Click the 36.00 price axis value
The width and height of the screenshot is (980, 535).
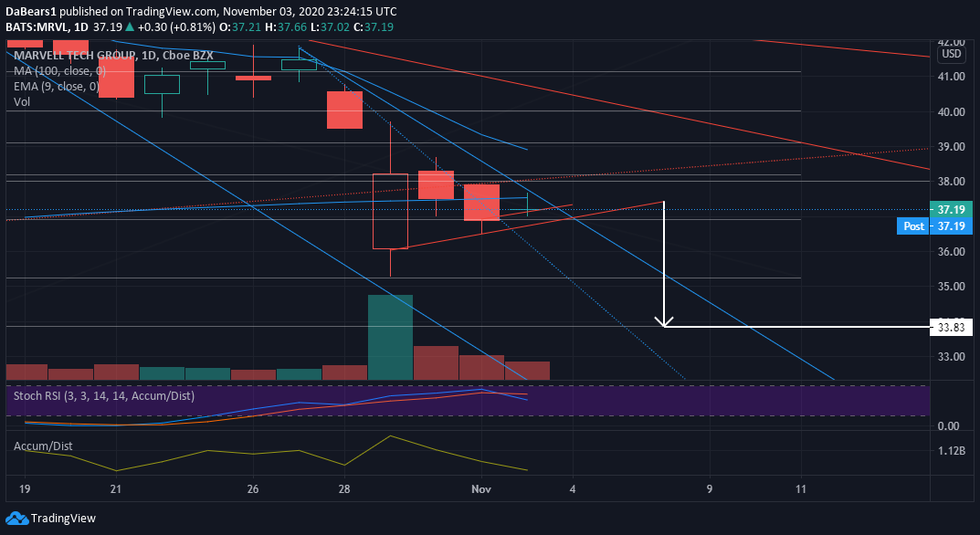point(952,252)
